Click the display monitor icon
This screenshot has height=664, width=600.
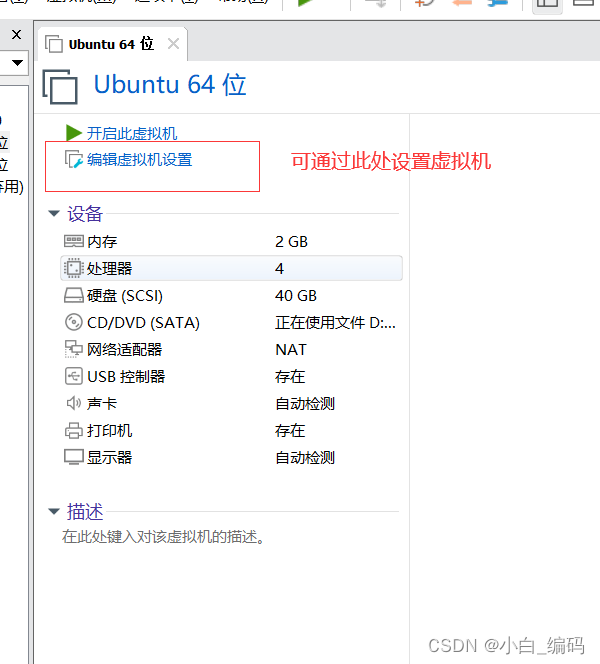pyautogui.click(x=74, y=457)
